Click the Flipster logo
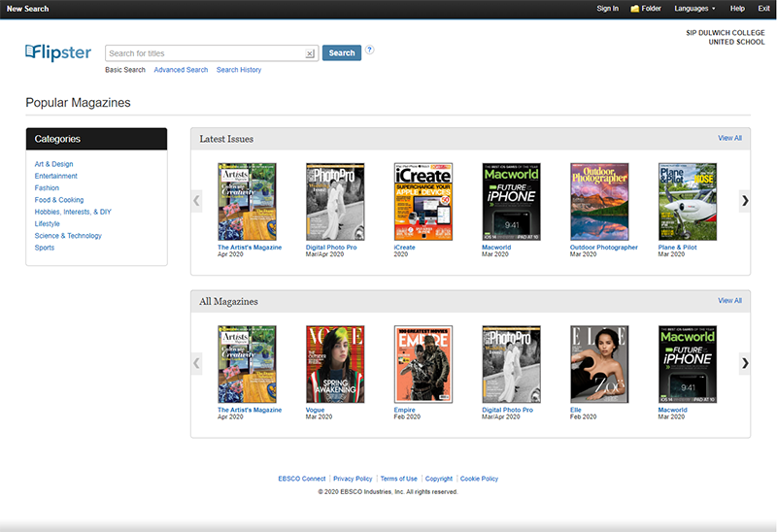The width and height of the screenshot is (777, 532). [x=58, y=52]
